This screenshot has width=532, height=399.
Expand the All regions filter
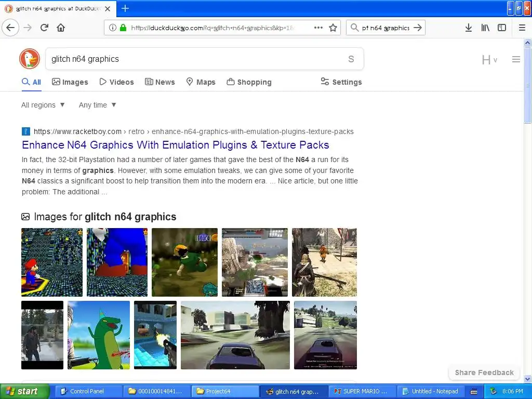click(43, 105)
